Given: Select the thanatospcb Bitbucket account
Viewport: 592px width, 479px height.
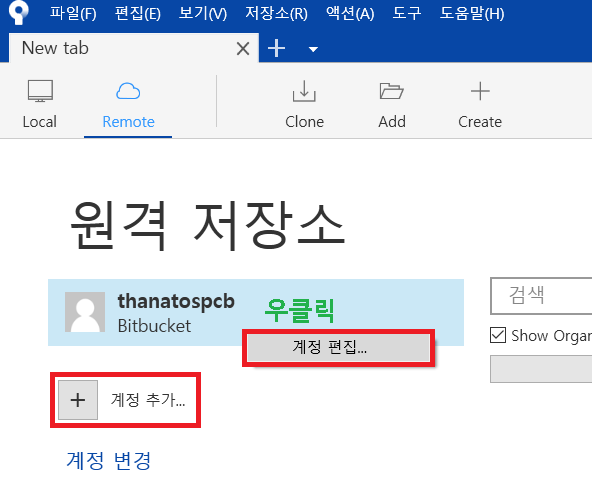Looking at the screenshot, I should [256, 313].
